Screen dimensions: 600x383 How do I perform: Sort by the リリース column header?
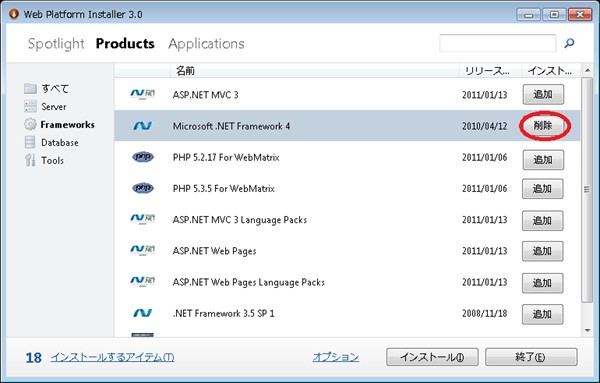click(x=490, y=70)
